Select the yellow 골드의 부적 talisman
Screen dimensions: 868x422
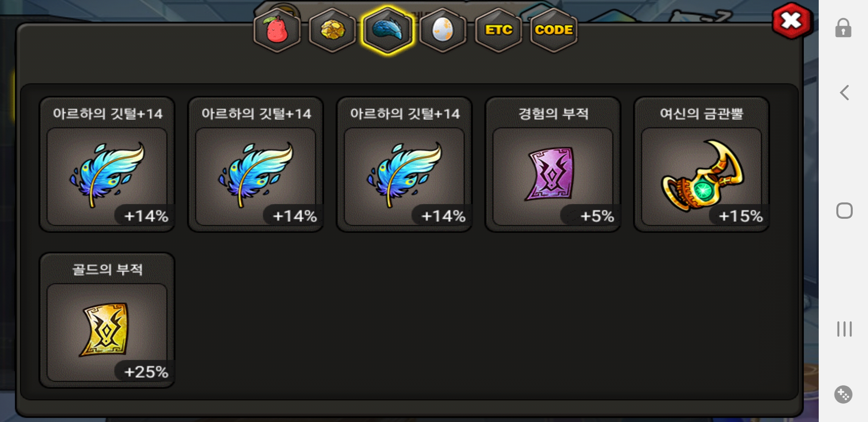point(107,320)
